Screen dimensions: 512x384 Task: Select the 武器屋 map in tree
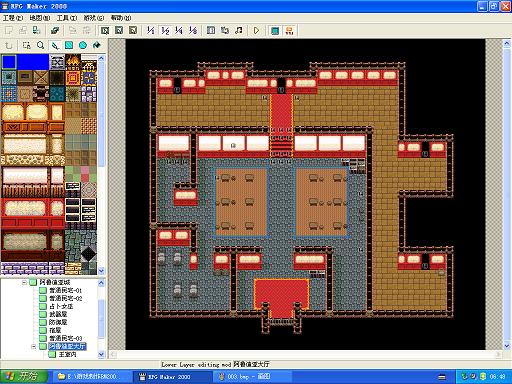58,314
